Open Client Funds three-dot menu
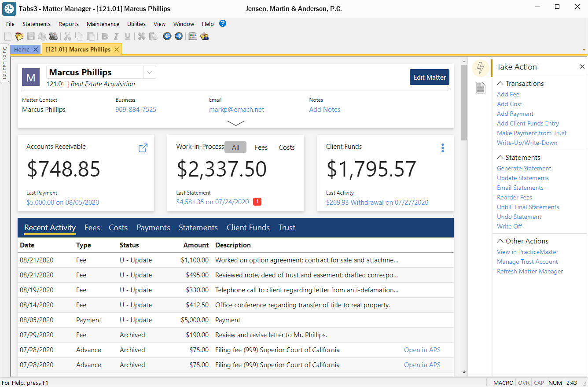 coord(443,148)
